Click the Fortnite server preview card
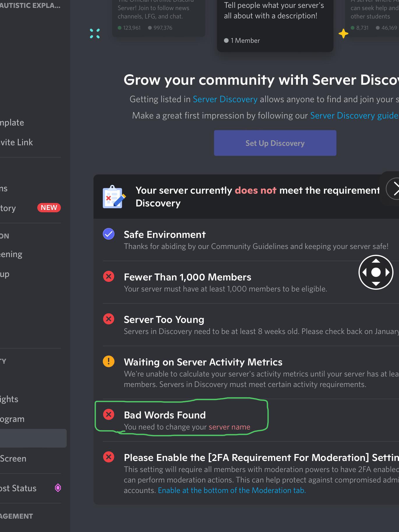399x532 pixels. pos(159,18)
